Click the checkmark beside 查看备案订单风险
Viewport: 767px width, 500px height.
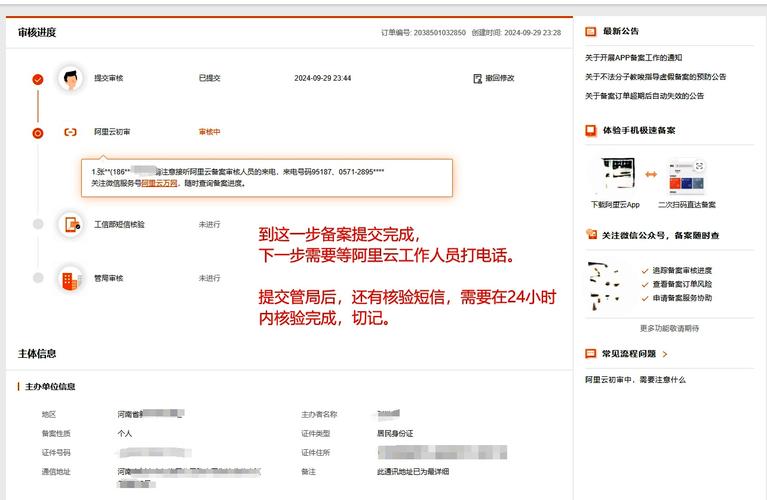pos(645,284)
